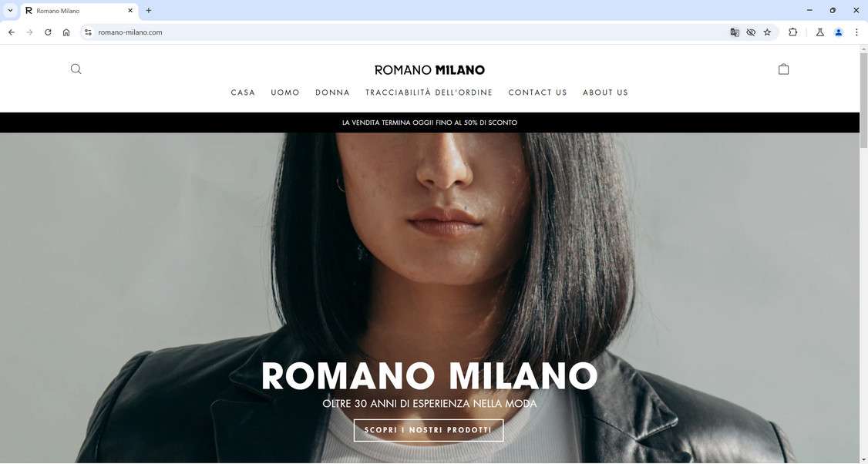Open the DONNA menu item
Screen dimensions: 868x464
(333, 92)
